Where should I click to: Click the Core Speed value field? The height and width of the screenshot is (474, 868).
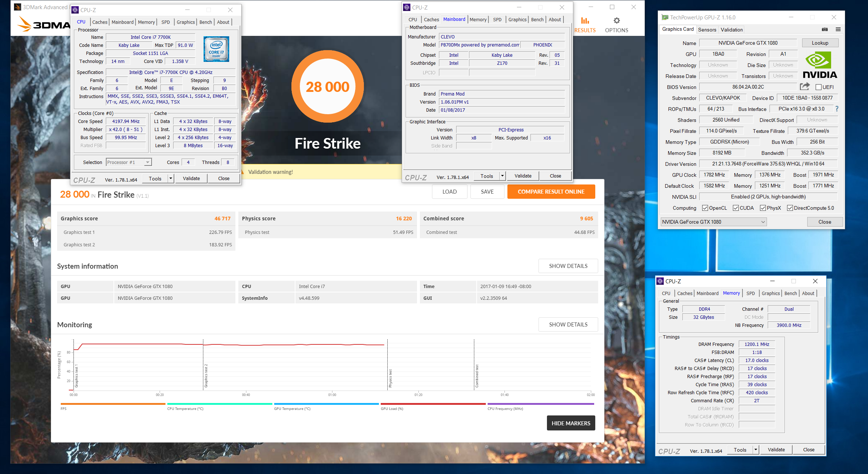coord(126,121)
